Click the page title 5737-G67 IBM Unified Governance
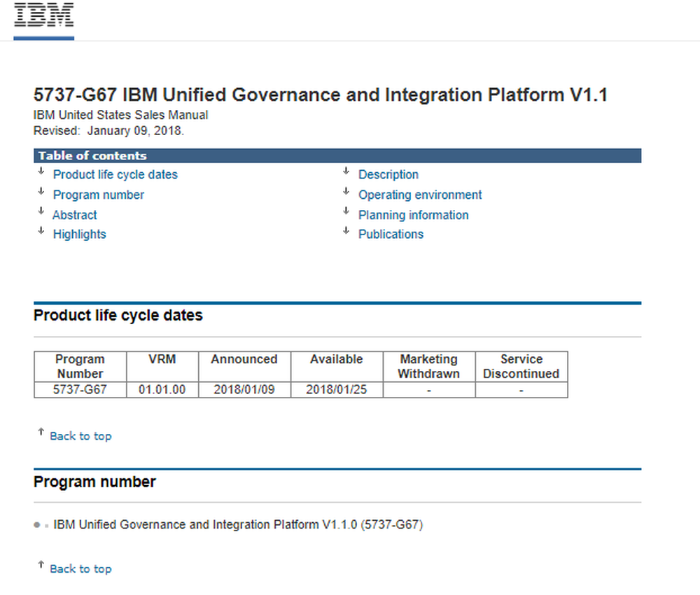700x595 pixels. 321,94
